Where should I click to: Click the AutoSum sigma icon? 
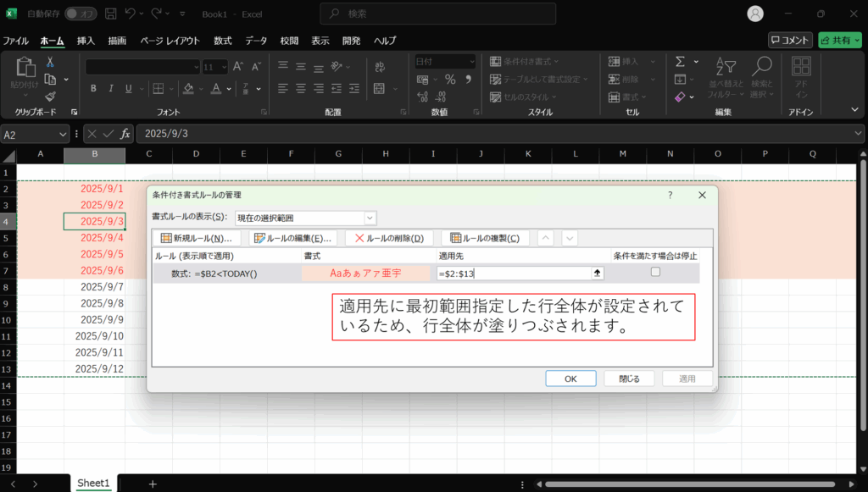681,61
